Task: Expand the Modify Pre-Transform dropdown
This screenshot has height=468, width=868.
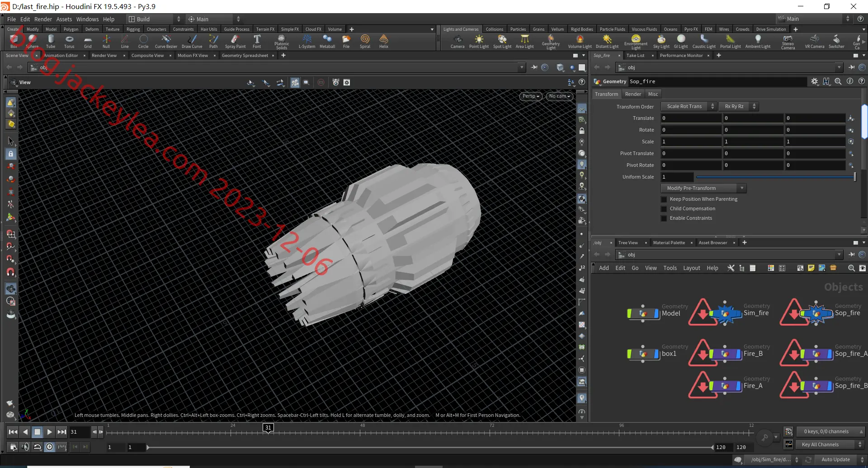Action: [703, 188]
